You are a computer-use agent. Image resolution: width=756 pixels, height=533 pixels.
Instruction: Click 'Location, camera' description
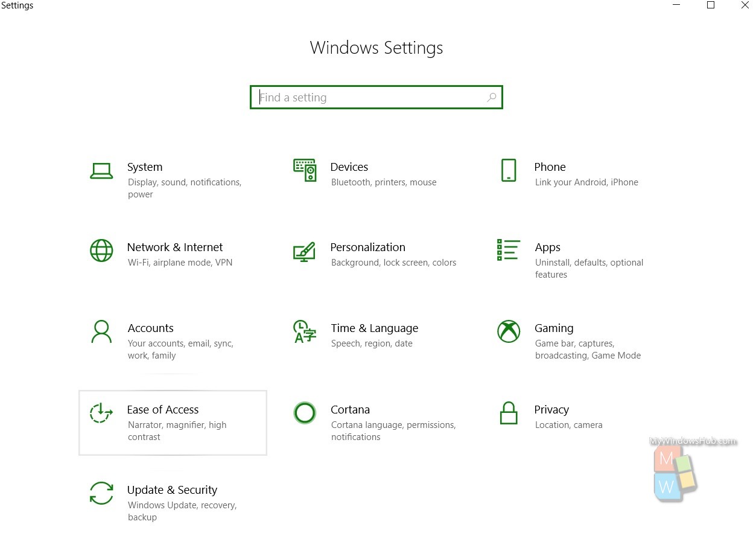point(568,425)
